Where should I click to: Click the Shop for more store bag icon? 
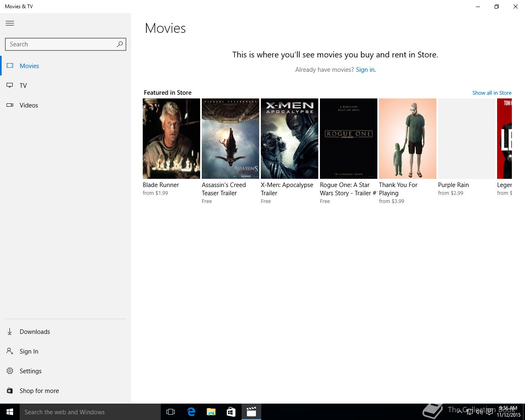tap(10, 390)
